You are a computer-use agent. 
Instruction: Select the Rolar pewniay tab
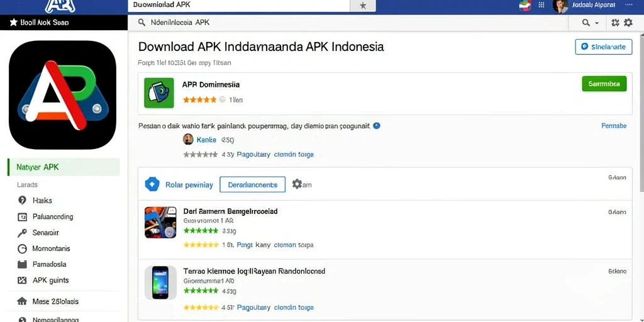click(x=189, y=185)
